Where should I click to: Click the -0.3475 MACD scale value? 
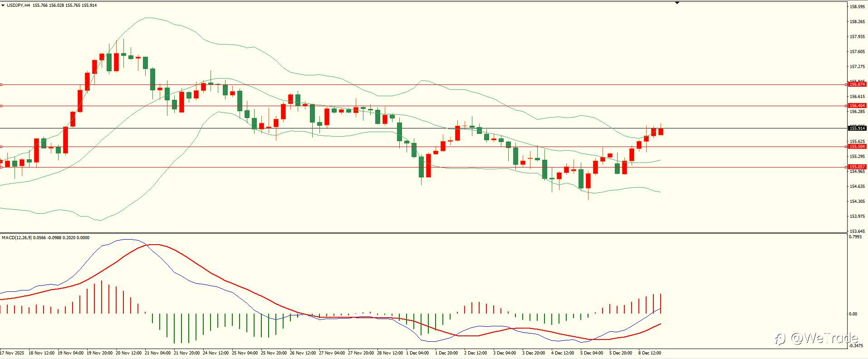[x=856, y=346]
